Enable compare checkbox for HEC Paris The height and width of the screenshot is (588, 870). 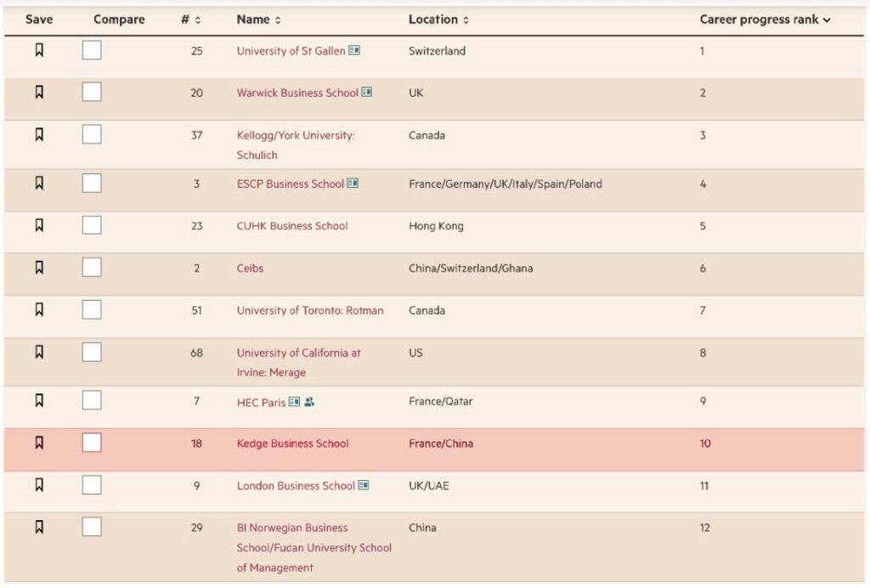pyautogui.click(x=92, y=400)
